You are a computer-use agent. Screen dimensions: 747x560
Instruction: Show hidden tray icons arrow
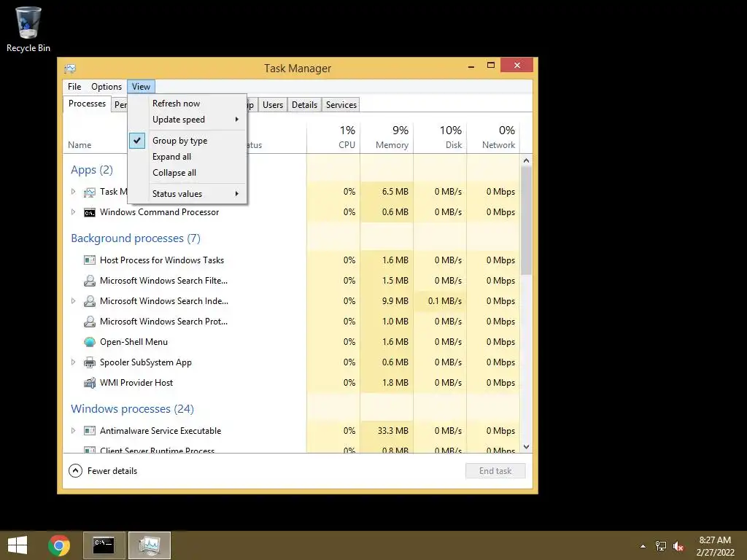pyautogui.click(x=643, y=546)
